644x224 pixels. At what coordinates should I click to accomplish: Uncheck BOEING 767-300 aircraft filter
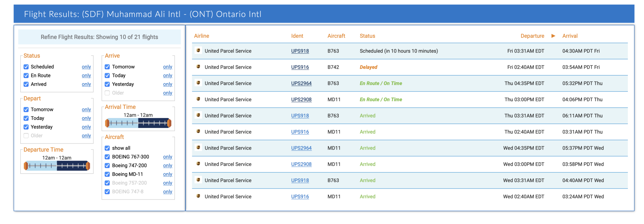tap(107, 157)
